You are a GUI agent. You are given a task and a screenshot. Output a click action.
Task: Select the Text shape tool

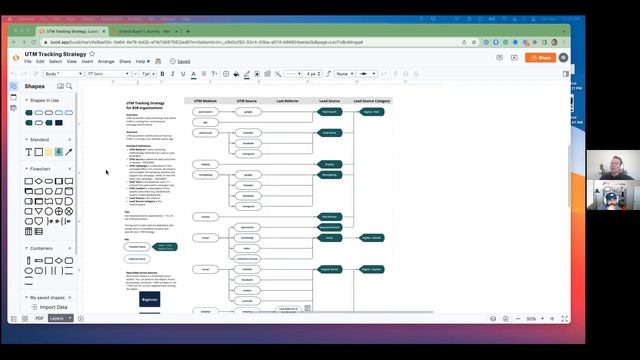coord(29,152)
